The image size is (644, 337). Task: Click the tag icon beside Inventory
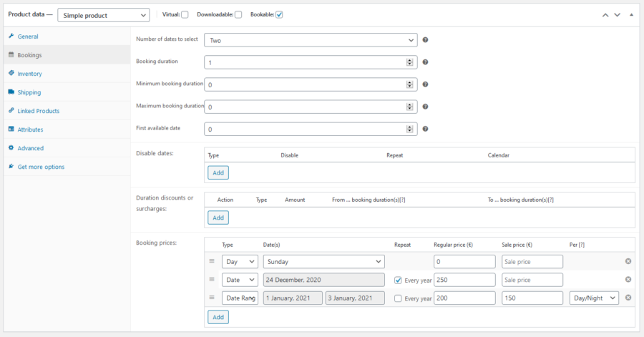click(x=11, y=73)
